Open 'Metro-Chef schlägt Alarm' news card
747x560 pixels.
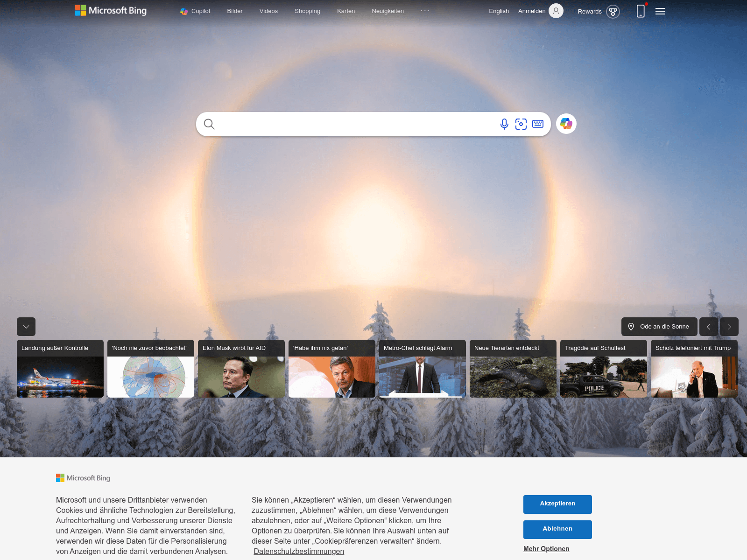click(423, 369)
